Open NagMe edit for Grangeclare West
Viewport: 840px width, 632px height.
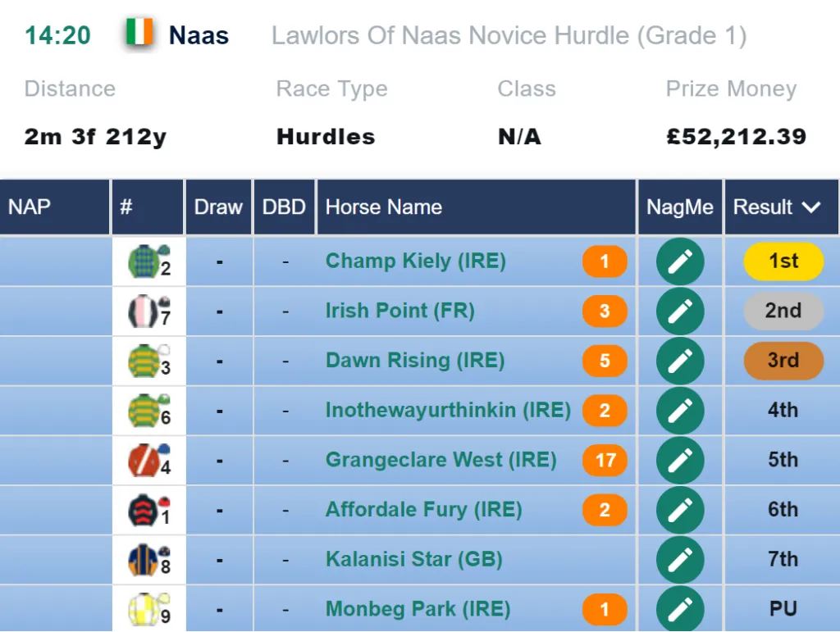click(680, 460)
